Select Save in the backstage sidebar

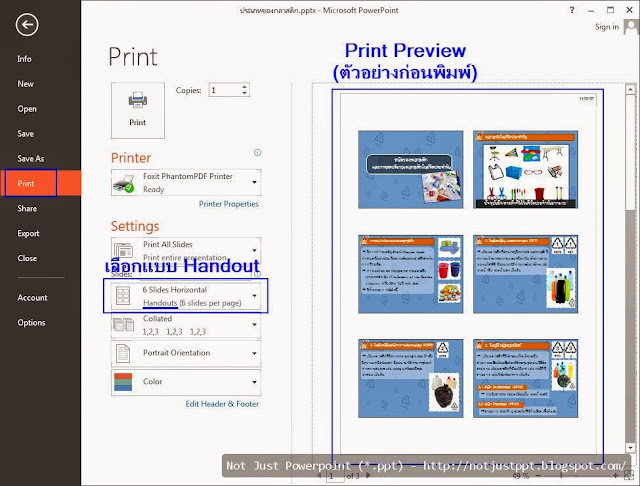[25, 134]
